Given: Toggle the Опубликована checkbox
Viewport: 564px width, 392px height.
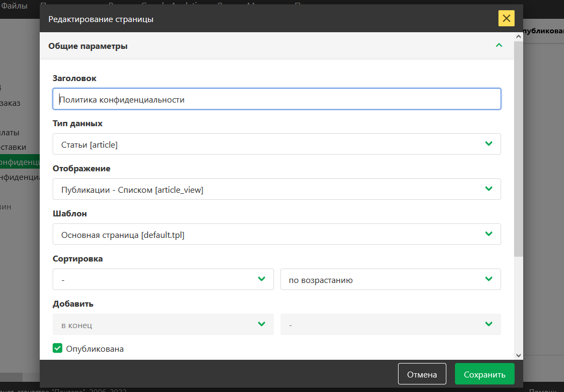Looking at the screenshot, I should (x=57, y=349).
